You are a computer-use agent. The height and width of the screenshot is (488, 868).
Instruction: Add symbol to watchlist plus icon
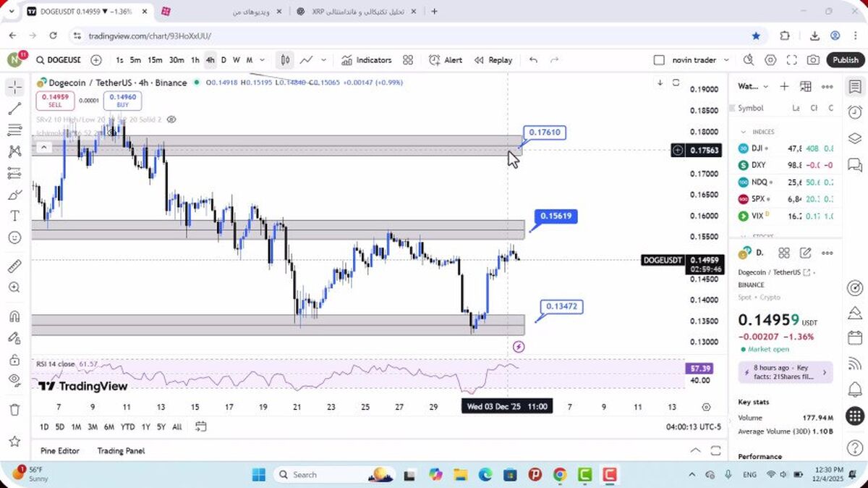pyautogui.click(x=784, y=87)
